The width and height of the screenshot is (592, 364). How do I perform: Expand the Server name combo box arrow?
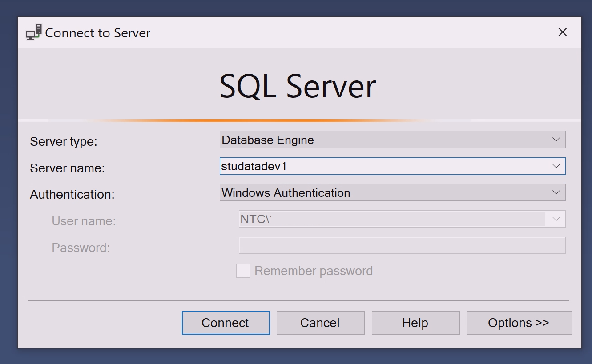pos(556,166)
